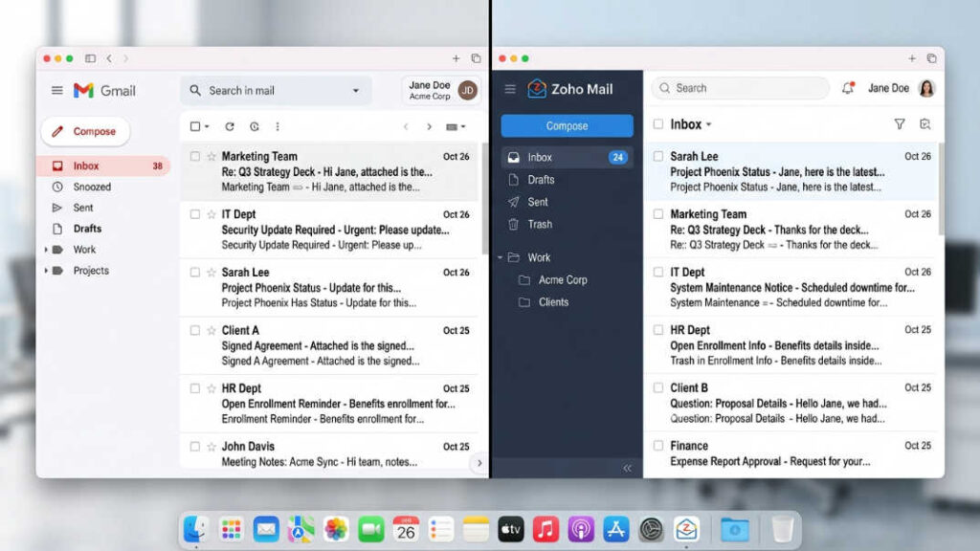The height and width of the screenshot is (551, 980).
Task: Open Zoho Mail hamburger menu
Action: pos(510,89)
